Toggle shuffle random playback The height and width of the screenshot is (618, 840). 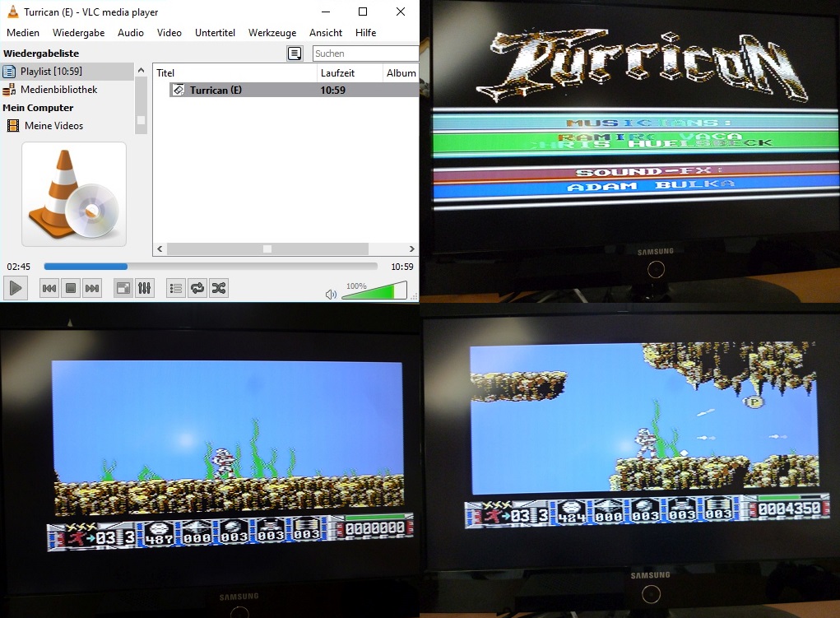[219, 288]
